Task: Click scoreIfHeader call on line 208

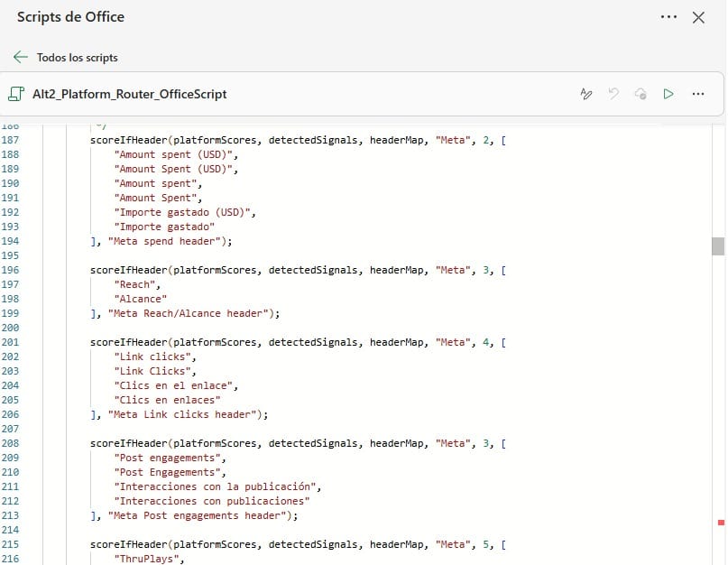Action: click(129, 443)
